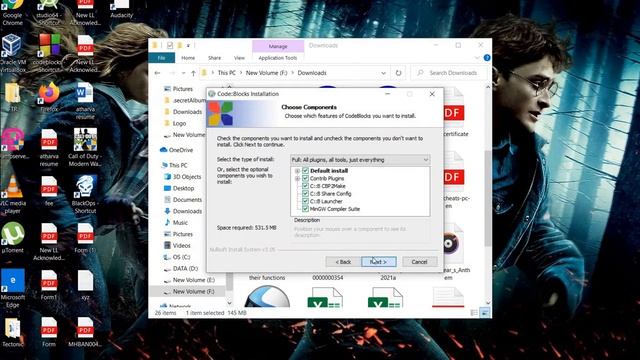Uncheck the MinGW Compiler Suite component
This screenshot has width=640, height=360.
pyautogui.click(x=305, y=209)
